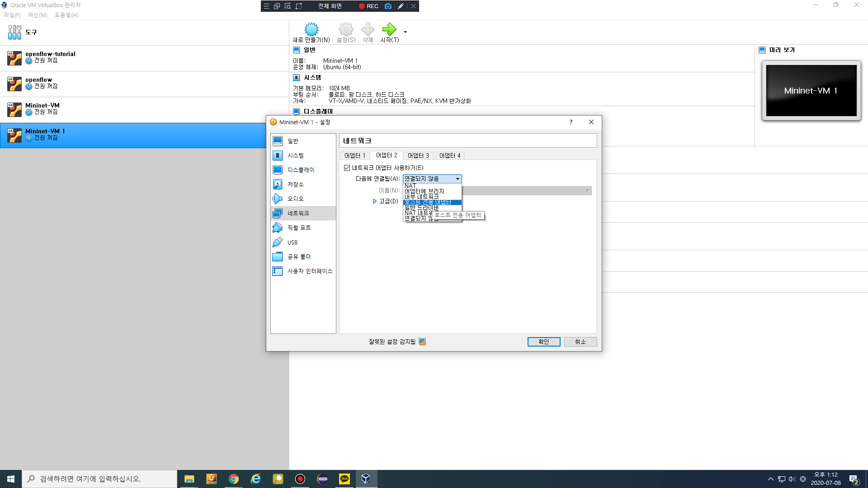This screenshot has height=488, width=868.
Task: Click the settings dialog help question mark
Action: pyautogui.click(x=571, y=122)
